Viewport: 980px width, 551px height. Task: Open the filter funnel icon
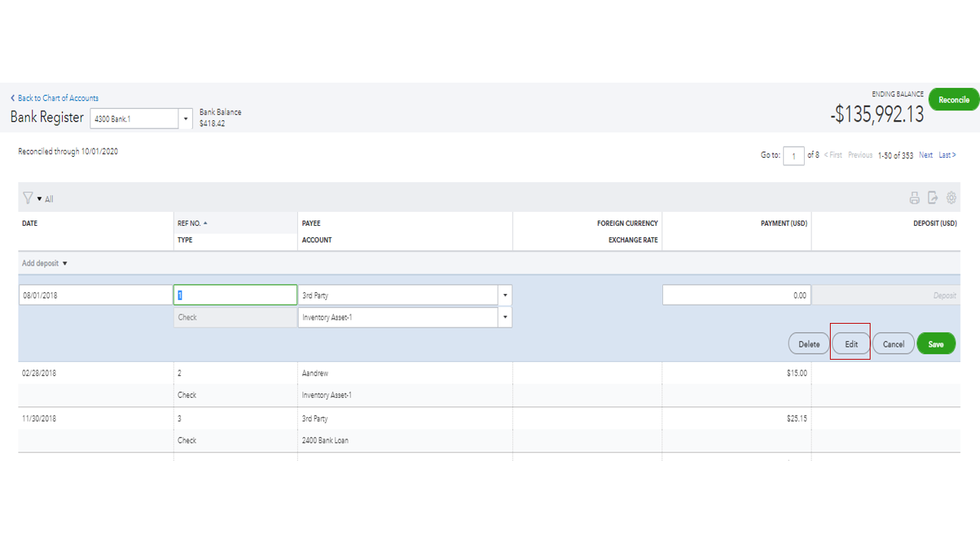[28, 197]
